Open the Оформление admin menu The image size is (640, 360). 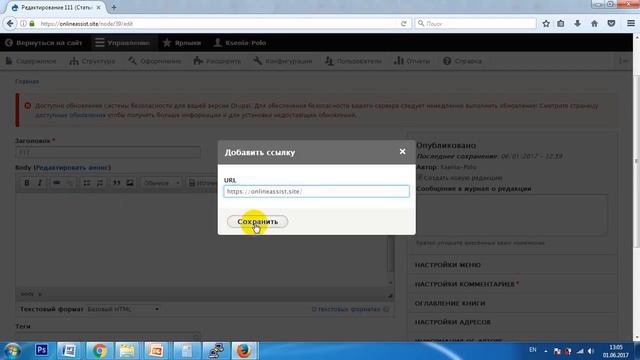(155, 61)
